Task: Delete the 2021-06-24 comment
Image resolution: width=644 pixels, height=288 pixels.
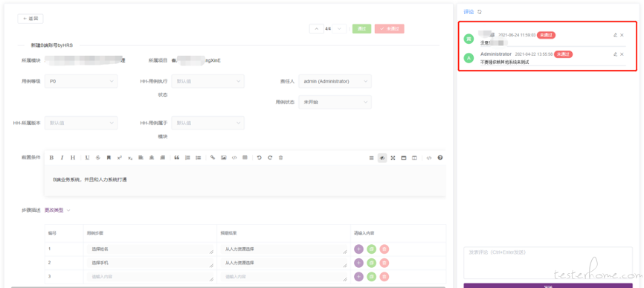Action: click(x=622, y=35)
